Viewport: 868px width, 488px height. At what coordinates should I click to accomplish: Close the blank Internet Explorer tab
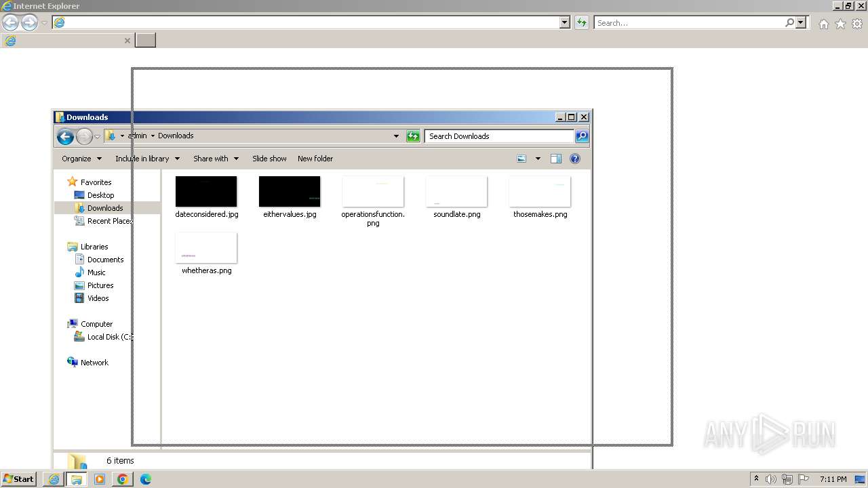127,41
